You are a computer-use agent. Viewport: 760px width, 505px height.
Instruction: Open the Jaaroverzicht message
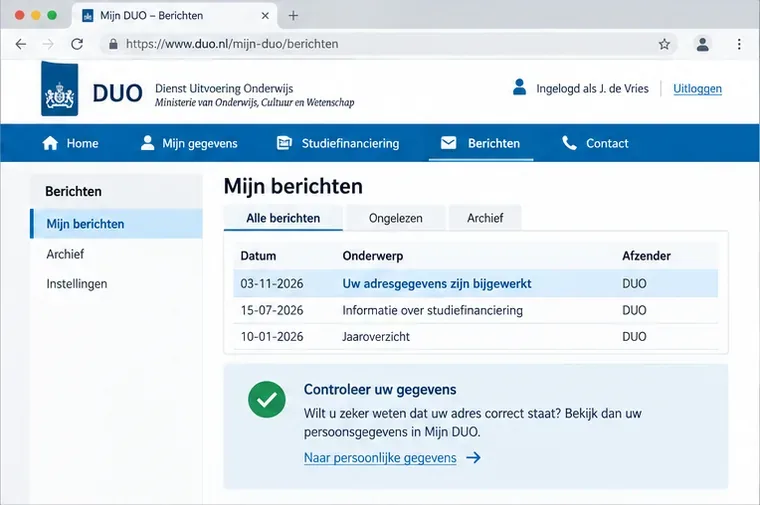(376, 336)
